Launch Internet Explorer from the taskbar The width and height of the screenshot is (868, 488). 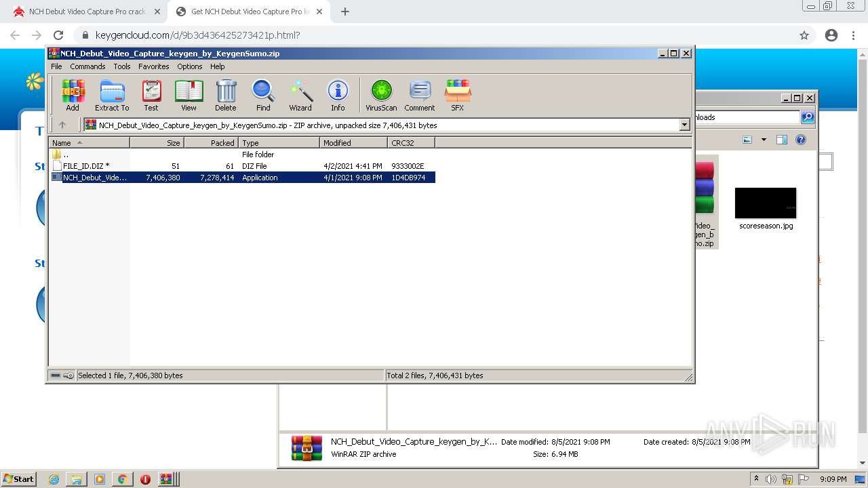pyautogui.click(x=54, y=479)
